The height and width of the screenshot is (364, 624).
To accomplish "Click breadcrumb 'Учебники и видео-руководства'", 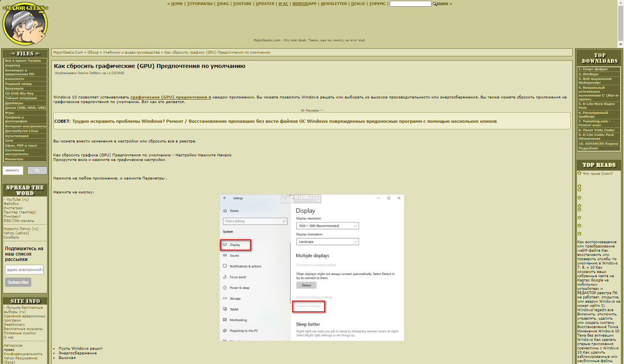I will [131, 52].
